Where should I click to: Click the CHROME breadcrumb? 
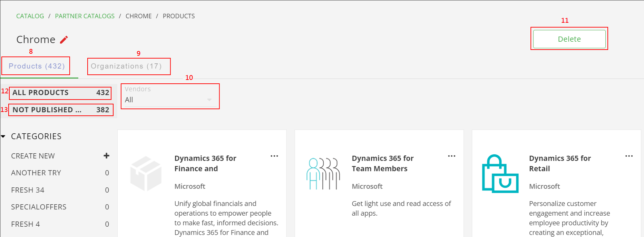139,16
